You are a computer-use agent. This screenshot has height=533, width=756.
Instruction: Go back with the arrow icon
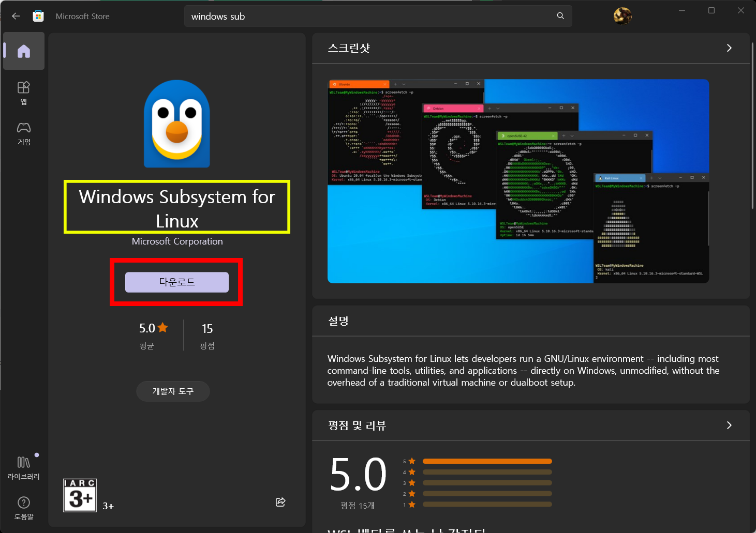pos(16,16)
